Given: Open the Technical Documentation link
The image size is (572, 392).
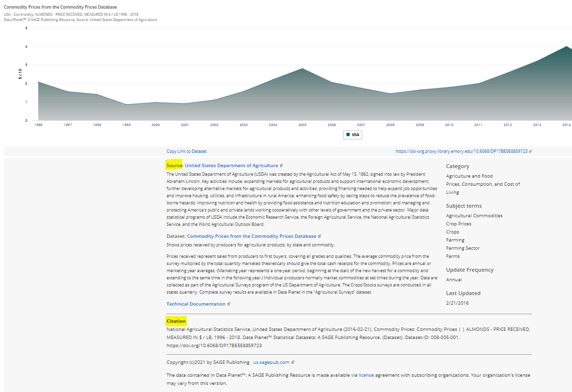Looking at the screenshot, I should point(196,304).
